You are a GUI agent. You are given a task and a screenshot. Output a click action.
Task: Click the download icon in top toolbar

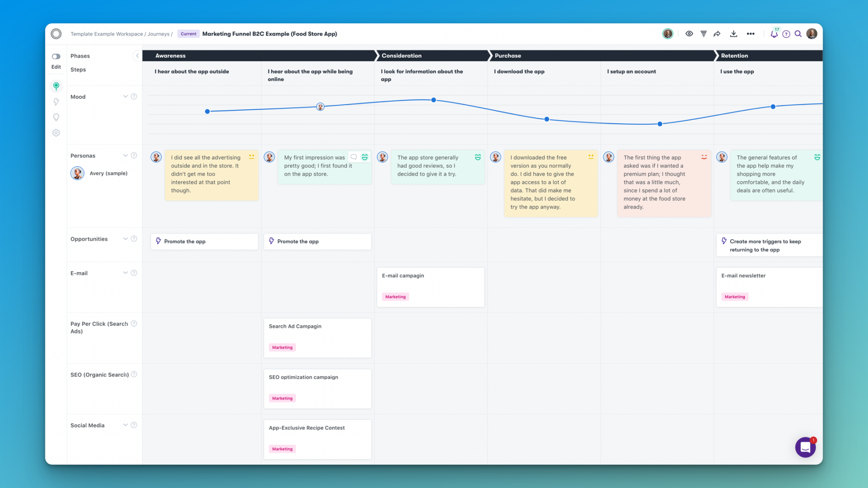tap(733, 34)
